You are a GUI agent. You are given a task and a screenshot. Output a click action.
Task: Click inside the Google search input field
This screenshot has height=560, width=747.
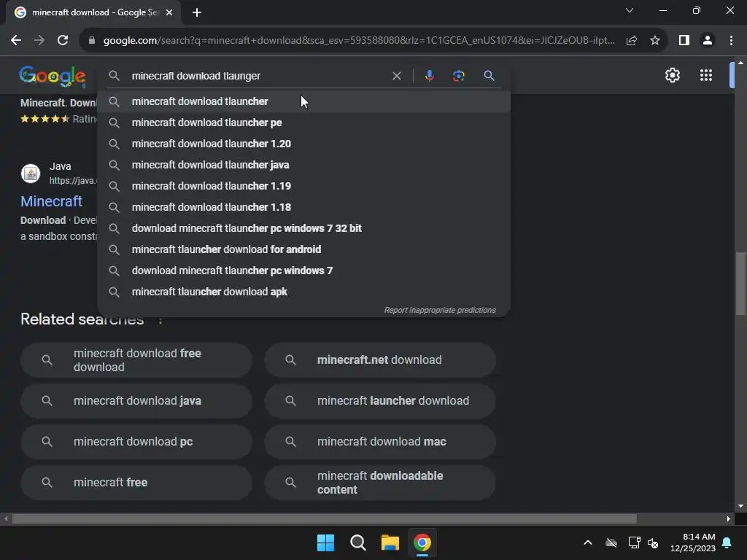(258, 76)
